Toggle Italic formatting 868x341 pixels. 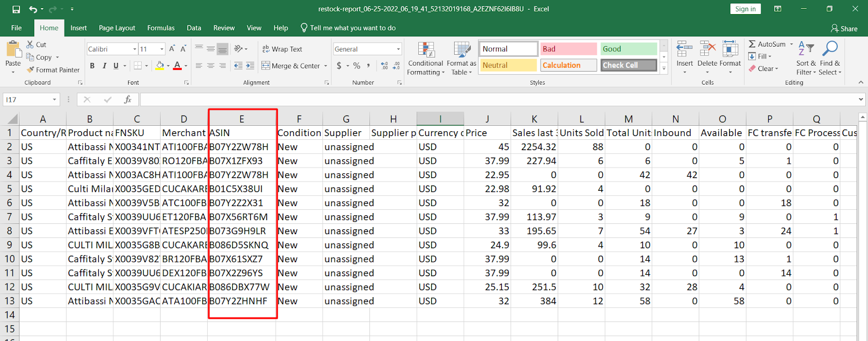click(104, 66)
